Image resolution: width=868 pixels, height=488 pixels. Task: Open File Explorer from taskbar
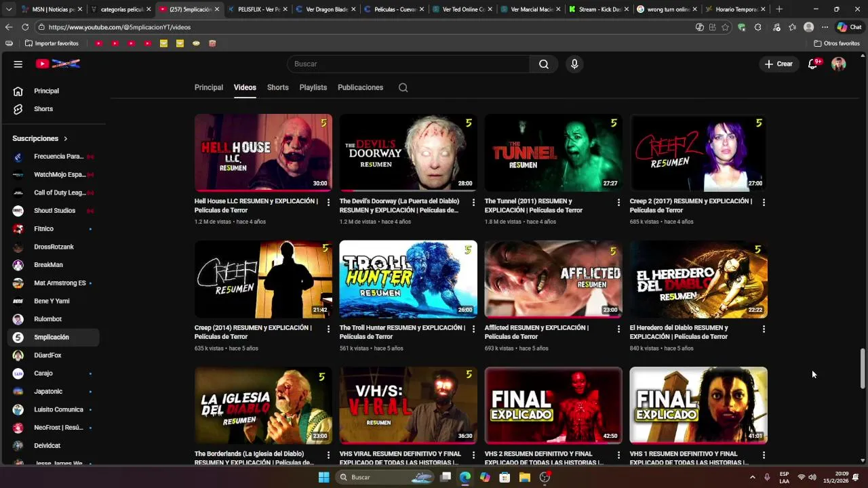coord(525,477)
